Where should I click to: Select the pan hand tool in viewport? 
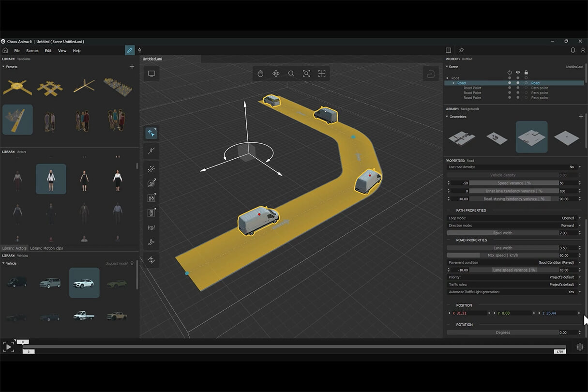pos(260,74)
